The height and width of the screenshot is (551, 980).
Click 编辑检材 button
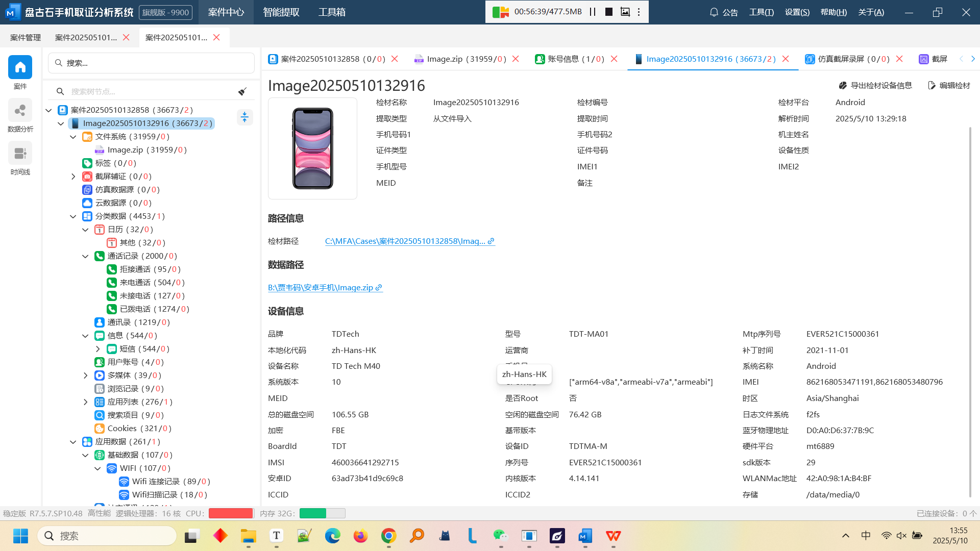click(949, 85)
